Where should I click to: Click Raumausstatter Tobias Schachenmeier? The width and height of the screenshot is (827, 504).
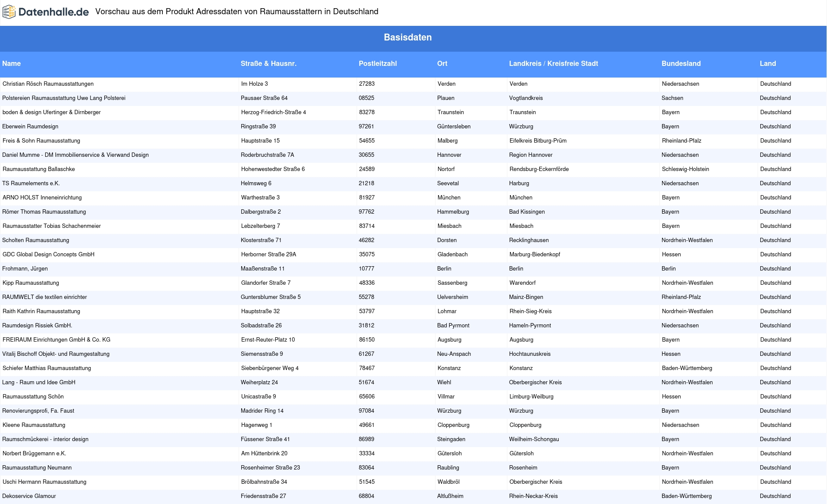click(52, 226)
